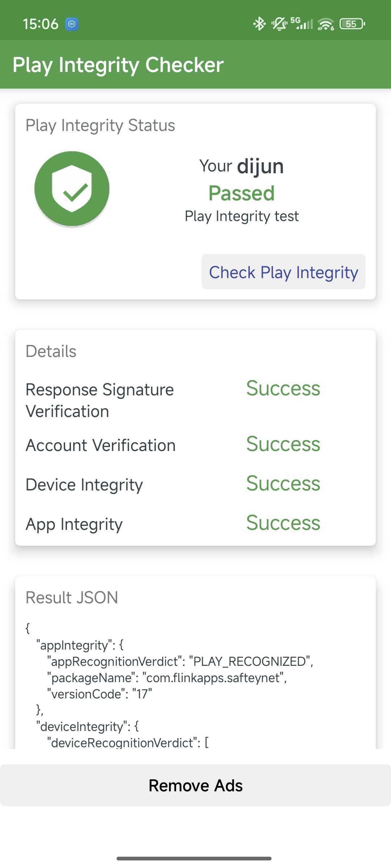Tap the Check Play Integrity button
391x868 pixels.
click(283, 272)
